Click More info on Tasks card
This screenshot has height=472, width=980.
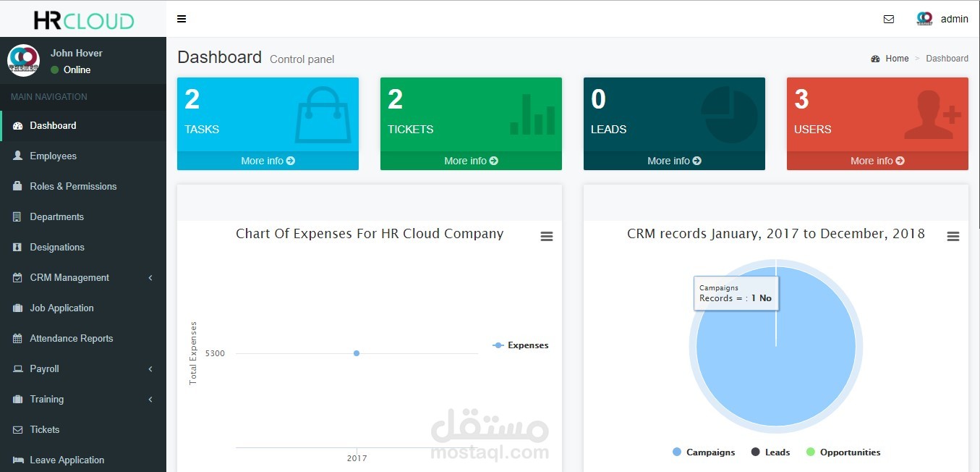[x=268, y=161]
